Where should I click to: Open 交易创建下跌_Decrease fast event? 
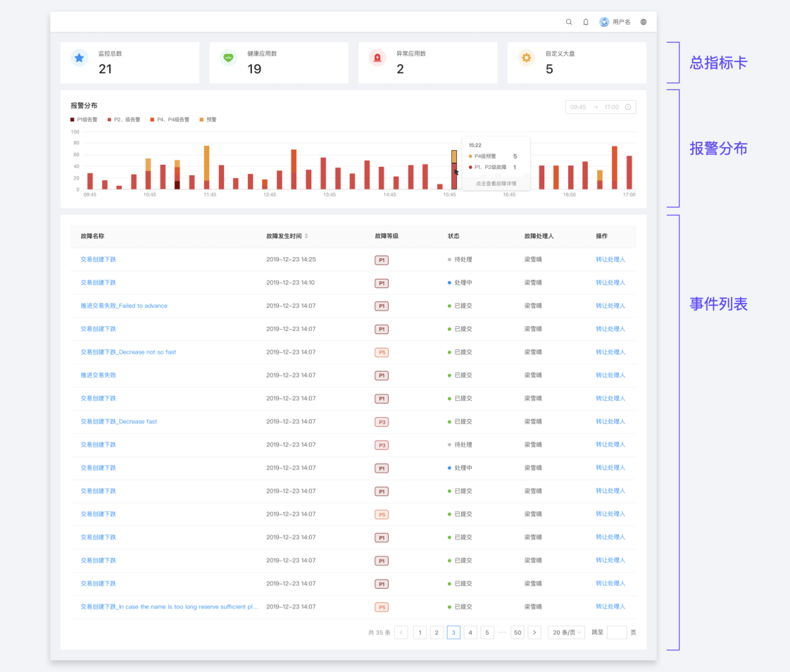pyautogui.click(x=119, y=421)
